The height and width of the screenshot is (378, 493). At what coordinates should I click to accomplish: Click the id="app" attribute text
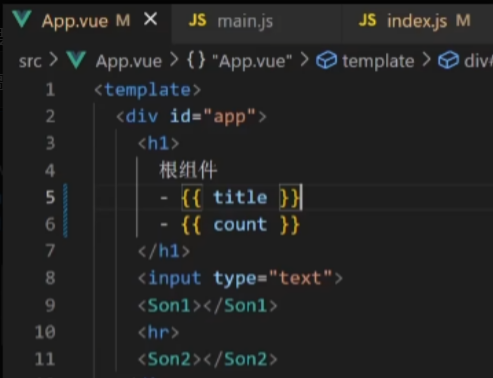213,117
